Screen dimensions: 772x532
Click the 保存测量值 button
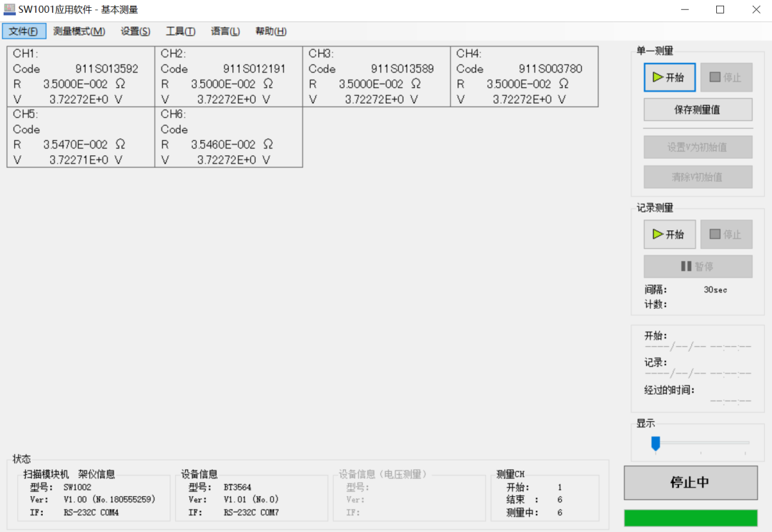(x=698, y=110)
